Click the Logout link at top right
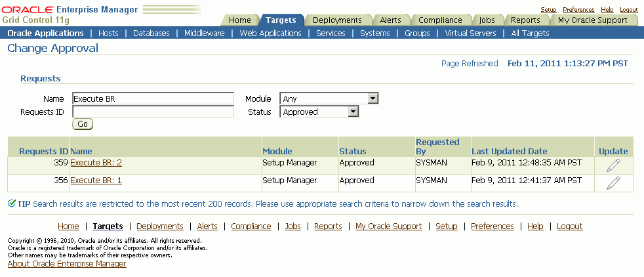The width and height of the screenshot is (644, 277). pyautogui.click(x=628, y=10)
